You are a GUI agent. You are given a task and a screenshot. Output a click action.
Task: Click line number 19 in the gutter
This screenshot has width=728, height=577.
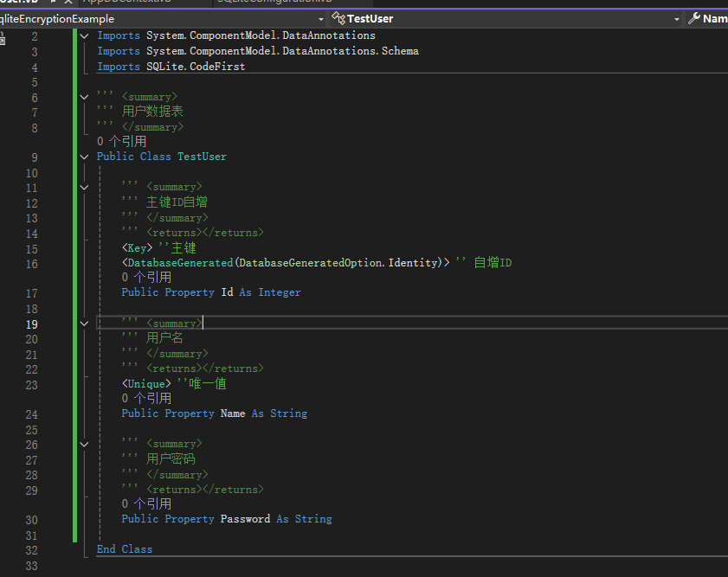tap(31, 324)
